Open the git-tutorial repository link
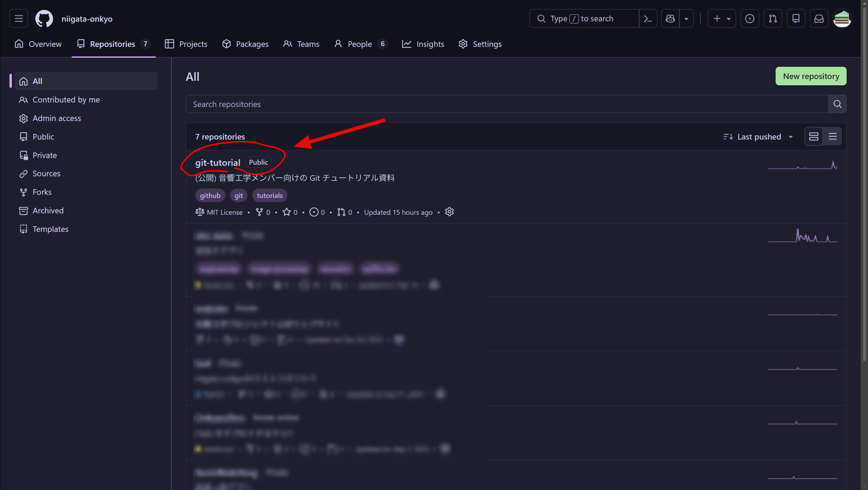The width and height of the screenshot is (868, 490). [x=218, y=163]
